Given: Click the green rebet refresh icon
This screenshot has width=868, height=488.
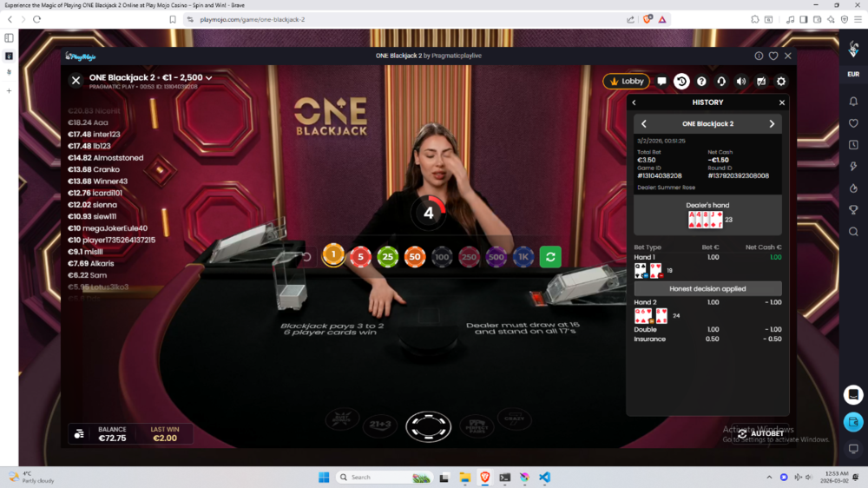Looking at the screenshot, I should (549, 256).
